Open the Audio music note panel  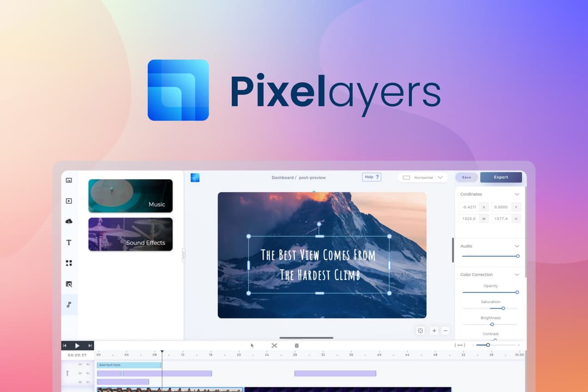point(69,304)
